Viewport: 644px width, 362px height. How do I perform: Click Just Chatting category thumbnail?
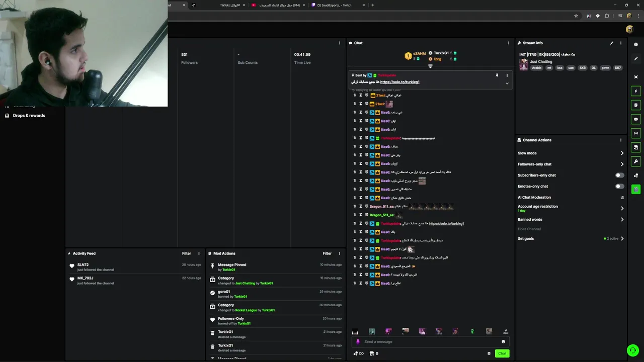pyautogui.click(x=524, y=64)
